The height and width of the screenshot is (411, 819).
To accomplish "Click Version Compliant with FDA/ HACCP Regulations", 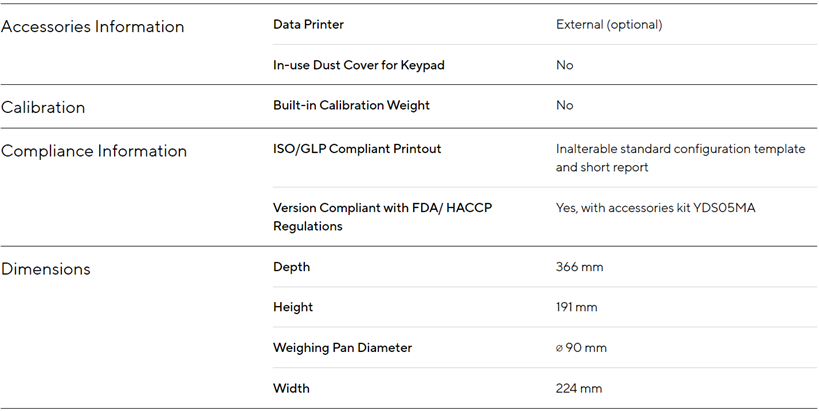I will tap(382, 217).
